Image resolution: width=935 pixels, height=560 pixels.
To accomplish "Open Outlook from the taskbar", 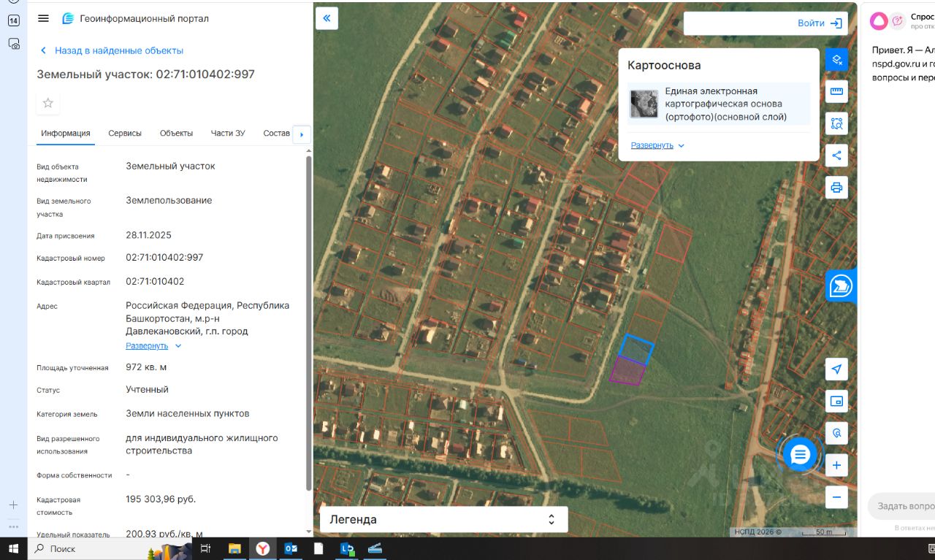I will pyautogui.click(x=291, y=548).
